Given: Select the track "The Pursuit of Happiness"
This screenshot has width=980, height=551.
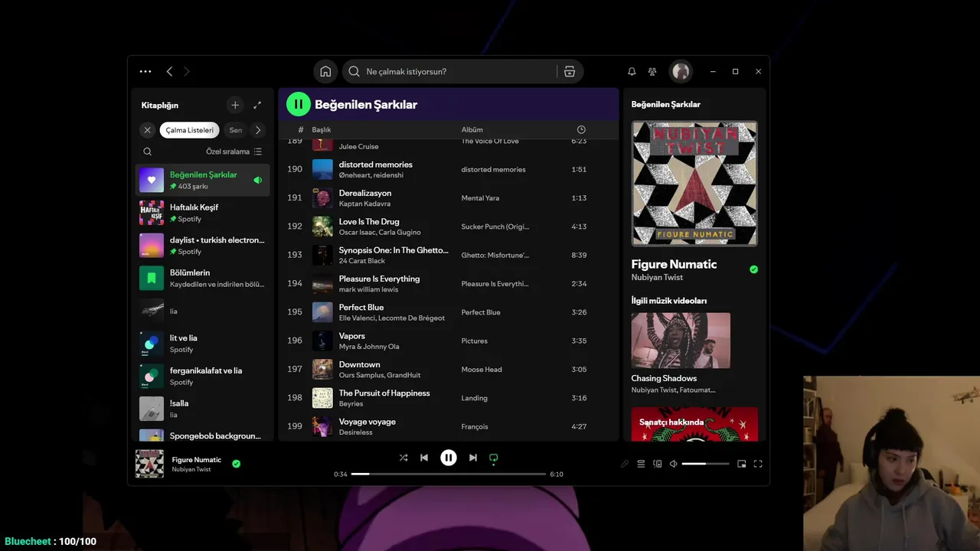Looking at the screenshot, I should pyautogui.click(x=384, y=393).
